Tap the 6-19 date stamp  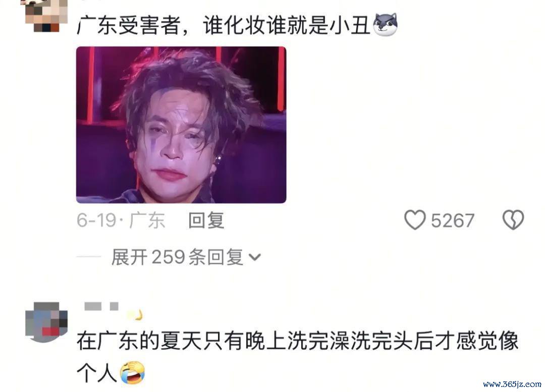(x=96, y=220)
